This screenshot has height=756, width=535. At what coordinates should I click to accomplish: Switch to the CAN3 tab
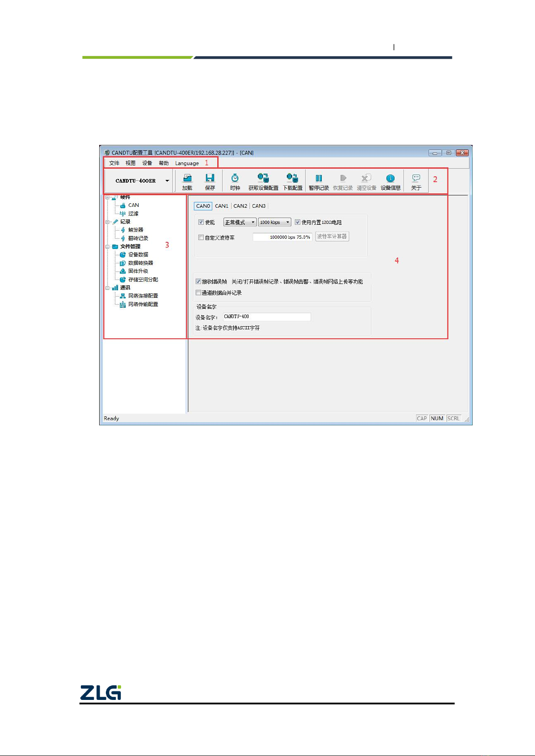point(259,206)
